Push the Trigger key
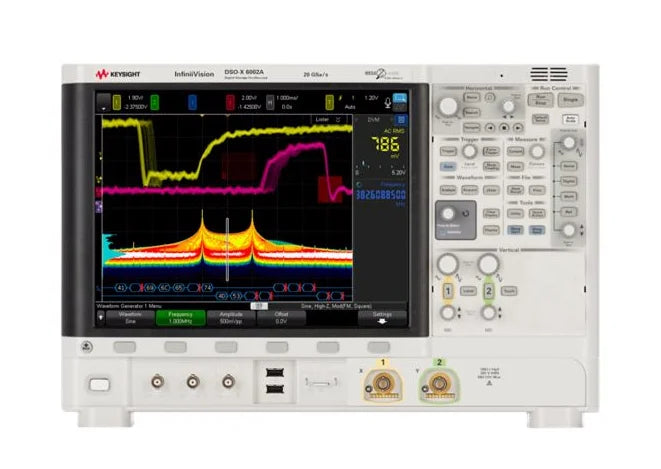The image size is (661, 469). [448, 151]
